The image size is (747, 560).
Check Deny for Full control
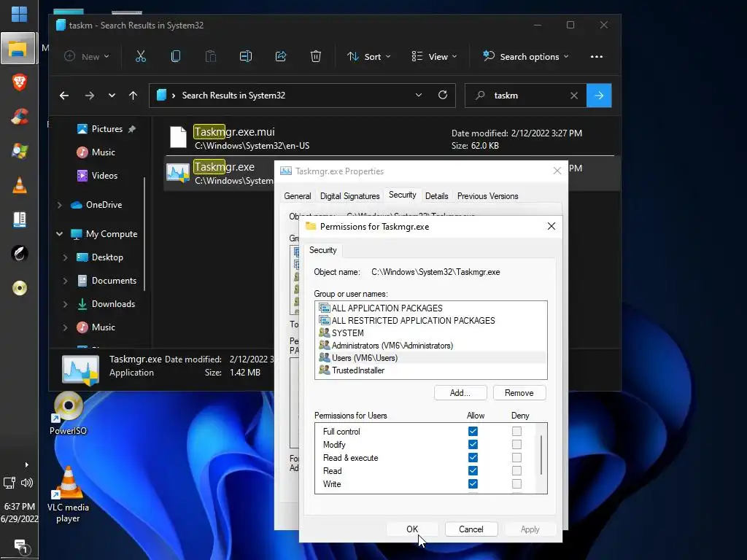tap(516, 432)
